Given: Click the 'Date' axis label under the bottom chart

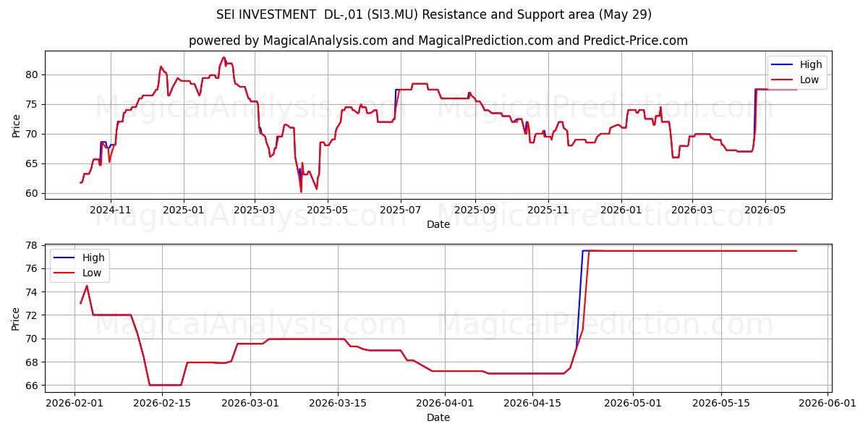Looking at the screenshot, I should point(438,417).
